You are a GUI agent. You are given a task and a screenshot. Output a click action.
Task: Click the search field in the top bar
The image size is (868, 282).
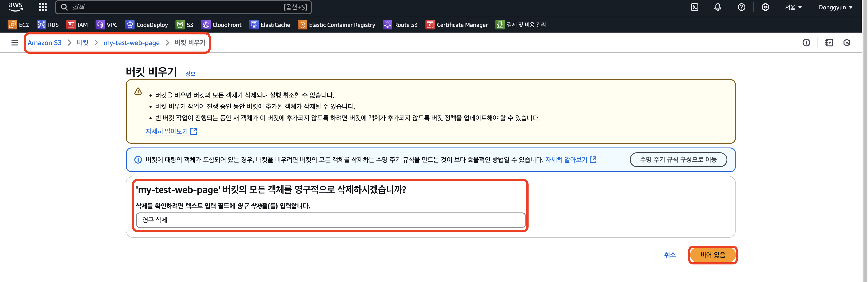(x=183, y=7)
